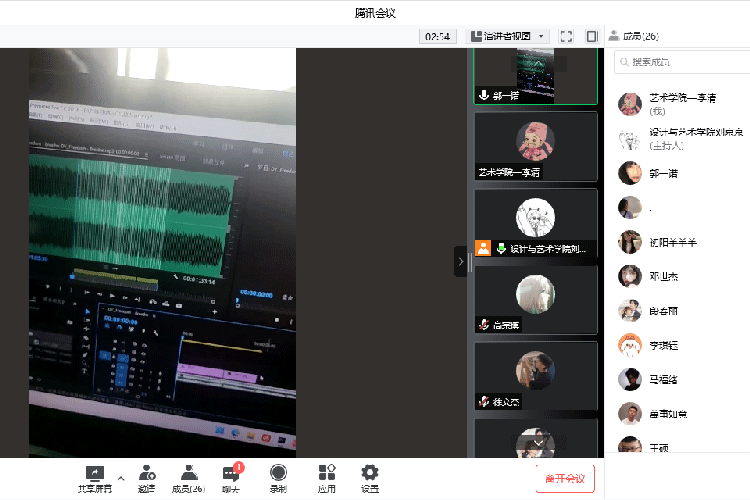
Task: Click the search members input field
Action: point(680,62)
